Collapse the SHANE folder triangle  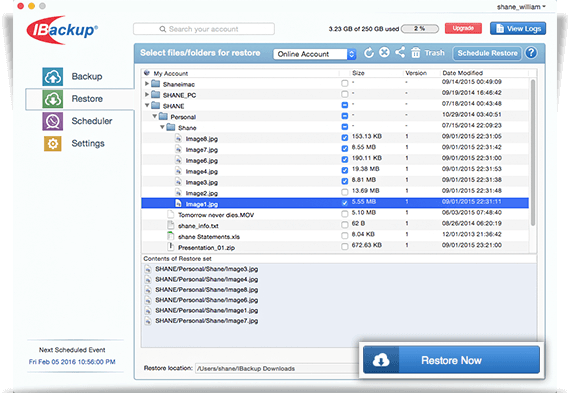(147, 105)
